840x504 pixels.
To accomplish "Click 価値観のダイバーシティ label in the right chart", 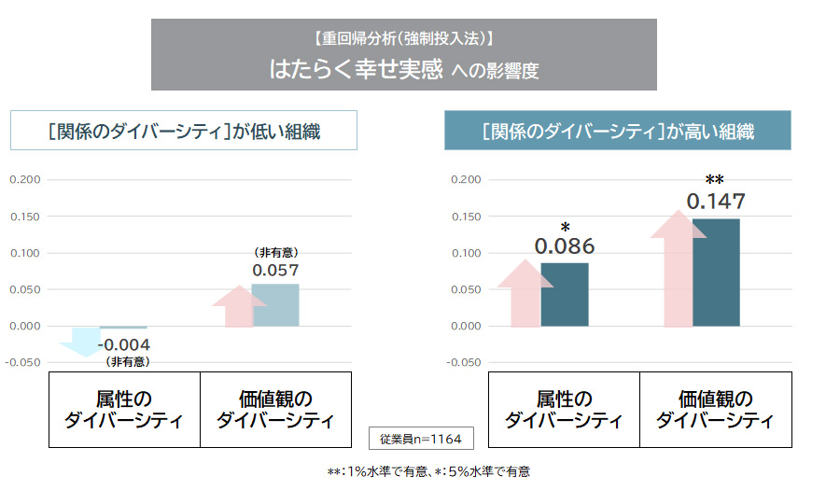I will pyautogui.click(x=716, y=410).
